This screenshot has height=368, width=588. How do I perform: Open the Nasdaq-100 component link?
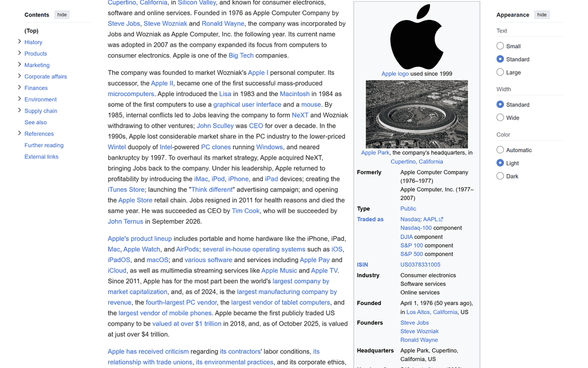[x=416, y=228]
